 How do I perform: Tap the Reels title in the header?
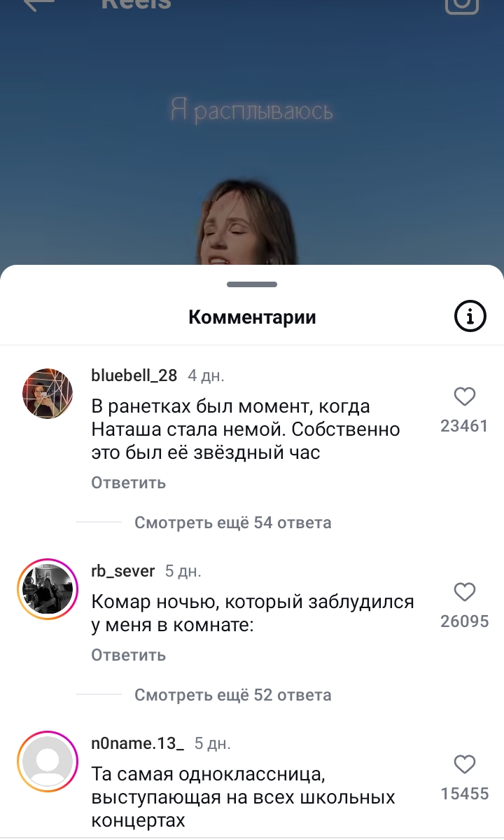[136, 5]
